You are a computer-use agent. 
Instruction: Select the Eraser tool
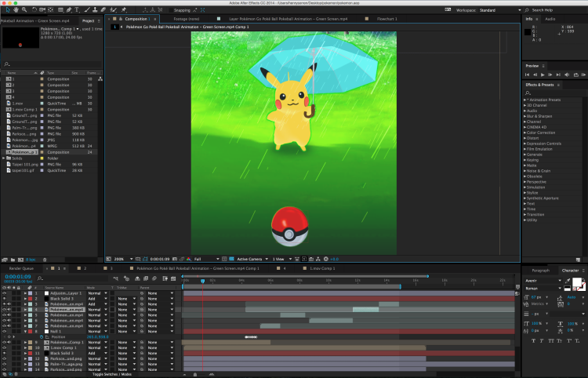coord(103,9)
